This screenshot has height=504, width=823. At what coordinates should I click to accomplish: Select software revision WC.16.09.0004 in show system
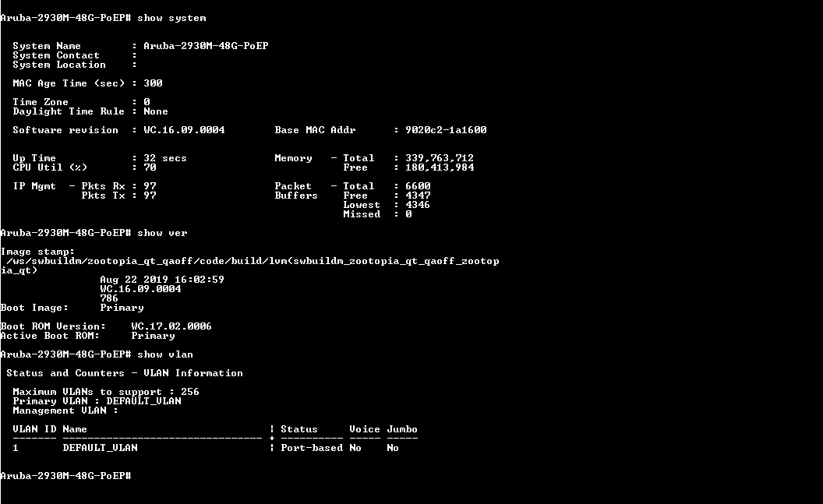[x=184, y=130]
